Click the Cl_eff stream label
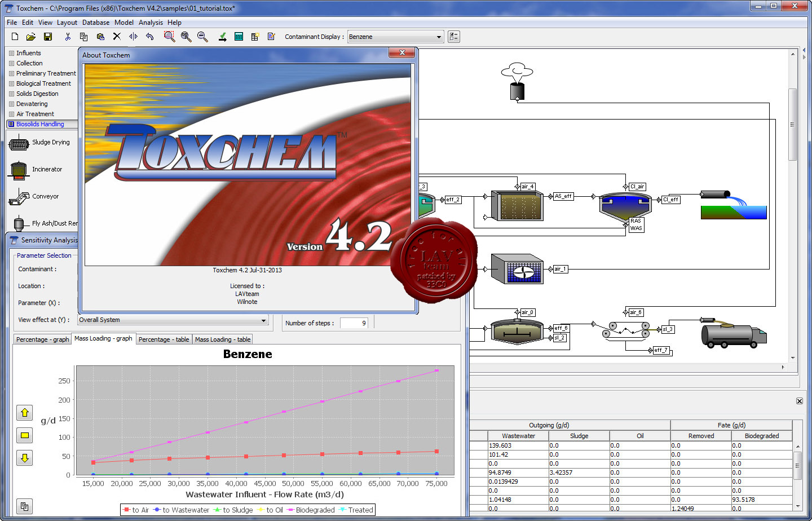This screenshot has height=521, width=812. tap(670, 200)
